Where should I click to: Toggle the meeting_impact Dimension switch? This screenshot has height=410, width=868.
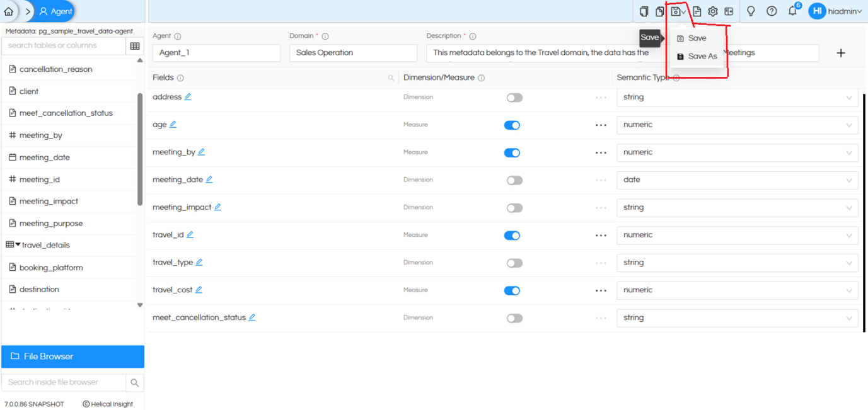514,208
